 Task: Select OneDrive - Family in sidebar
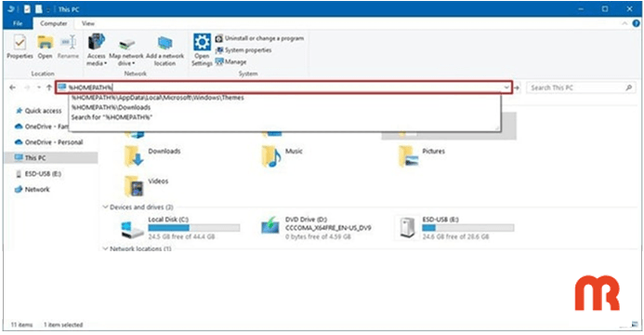41,127
